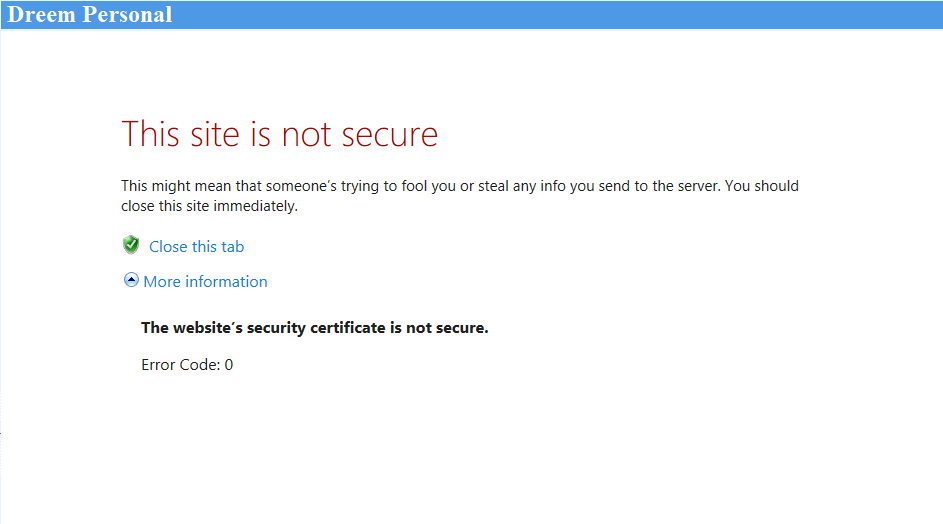943x524 pixels.
Task: Click the green shield icon
Action: (131, 245)
